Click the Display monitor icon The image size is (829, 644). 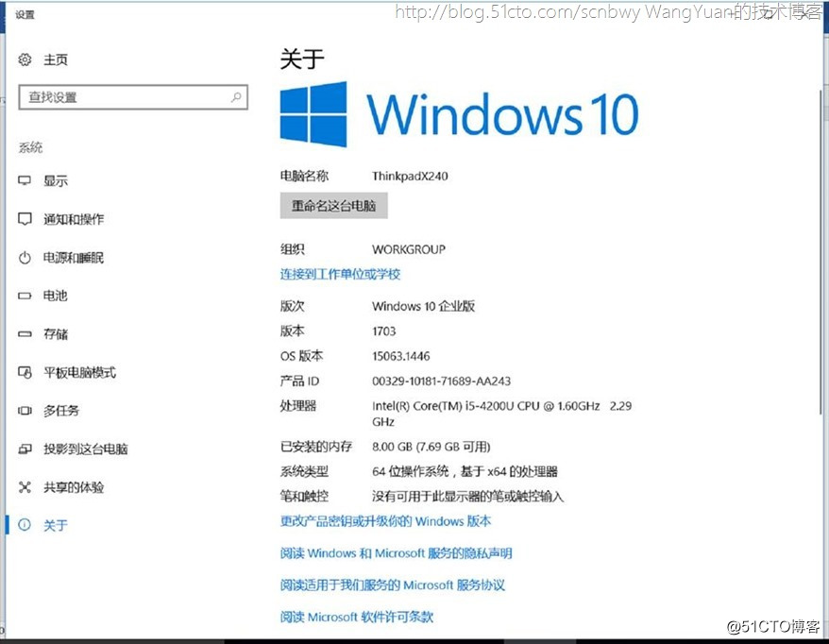click(25, 180)
